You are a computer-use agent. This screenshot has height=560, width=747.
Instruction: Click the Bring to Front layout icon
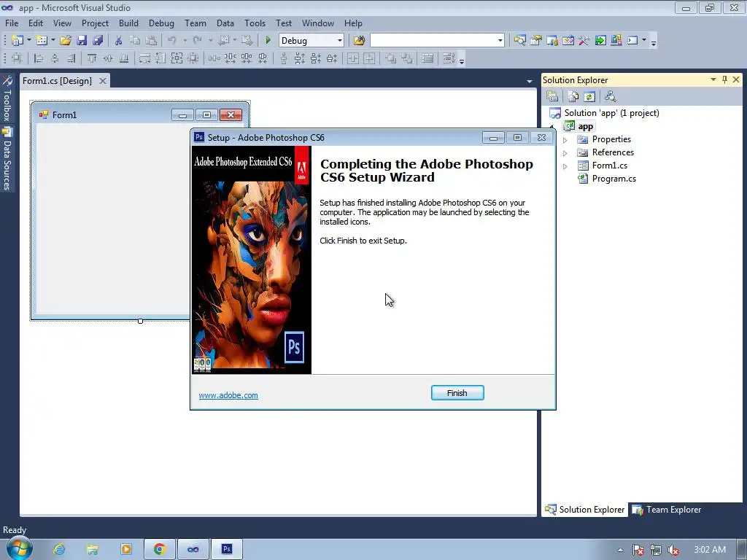point(390,58)
